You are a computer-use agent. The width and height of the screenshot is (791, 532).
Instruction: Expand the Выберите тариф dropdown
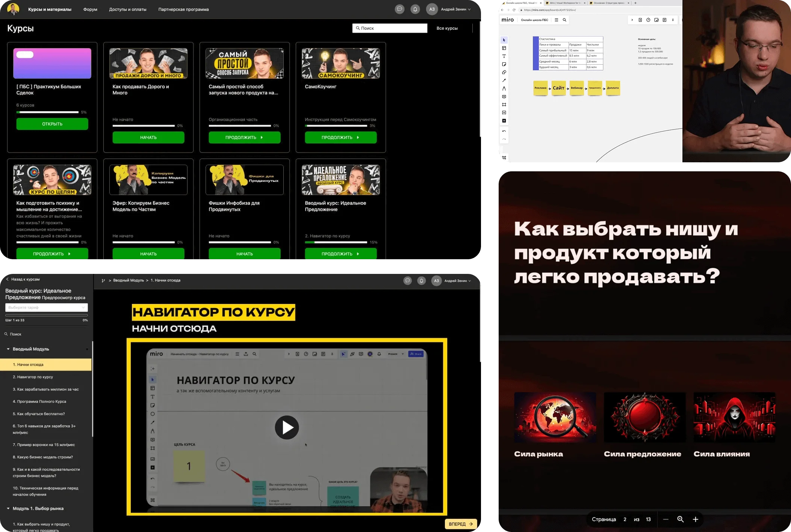(x=46, y=307)
